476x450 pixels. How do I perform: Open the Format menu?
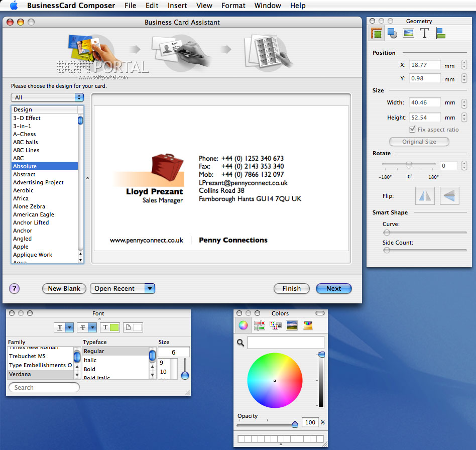[233, 6]
